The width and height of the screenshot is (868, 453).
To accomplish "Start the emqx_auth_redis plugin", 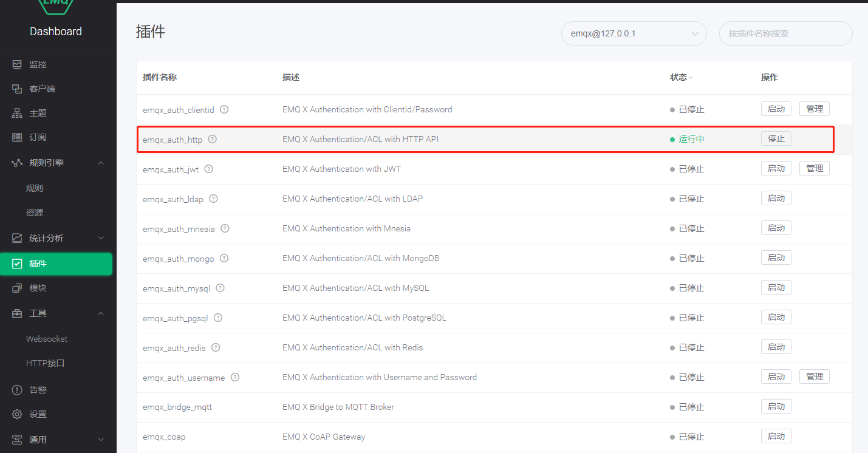I will (776, 347).
